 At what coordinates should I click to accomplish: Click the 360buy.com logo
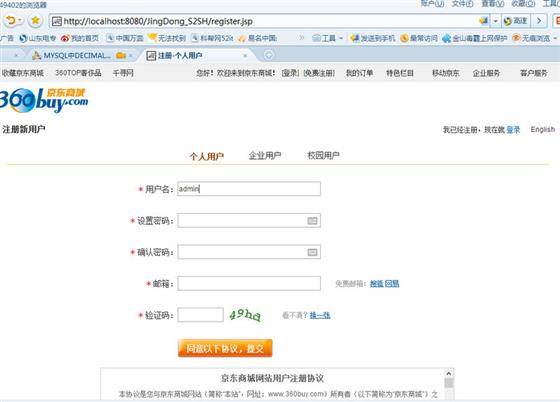click(x=44, y=100)
